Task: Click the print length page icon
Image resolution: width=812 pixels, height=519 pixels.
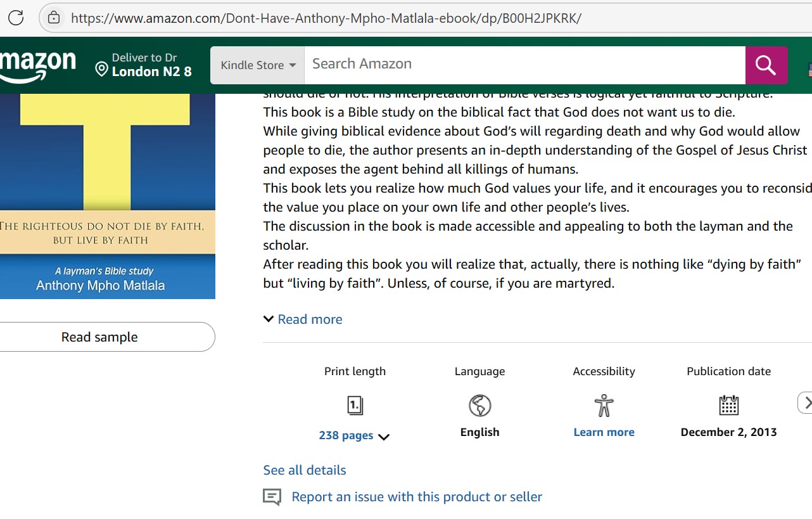Action: click(x=355, y=406)
